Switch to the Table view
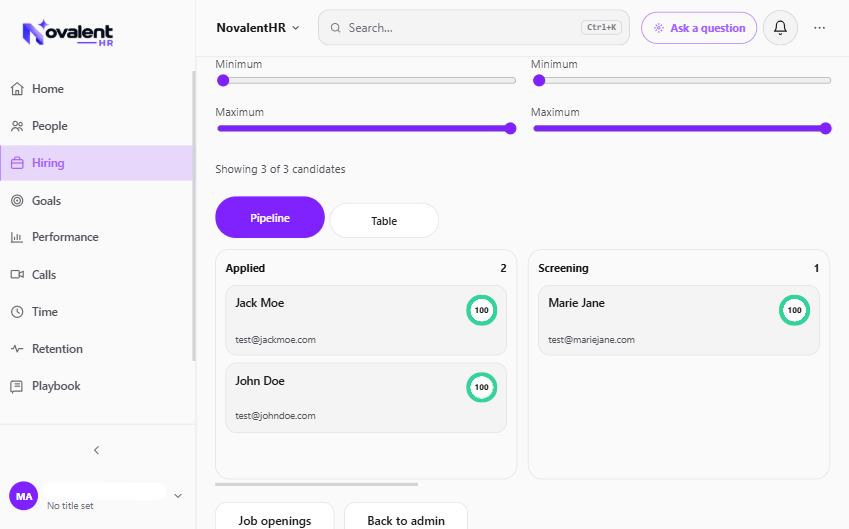 tap(384, 220)
